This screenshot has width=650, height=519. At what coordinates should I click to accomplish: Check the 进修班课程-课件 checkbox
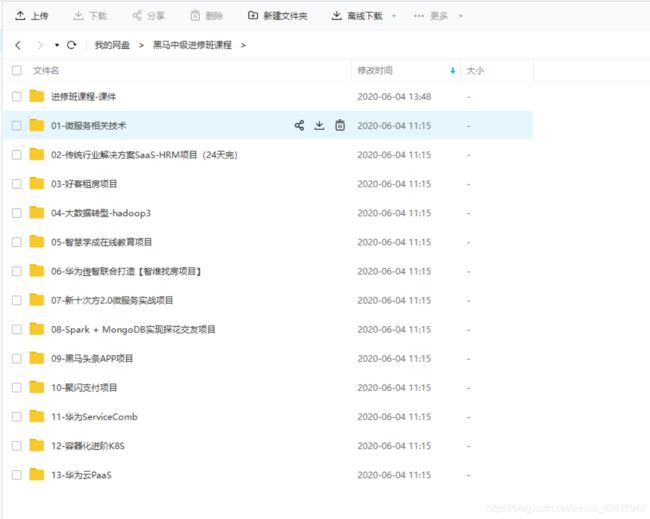pyautogui.click(x=17, y=97)
